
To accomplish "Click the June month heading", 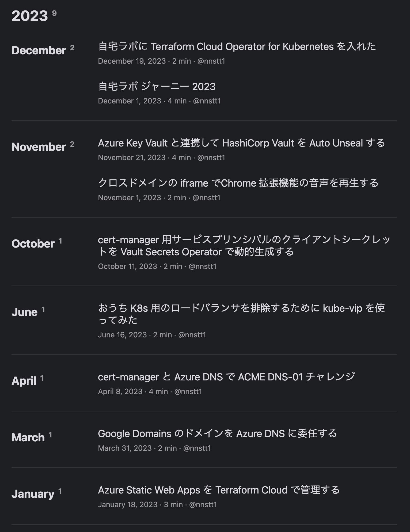I will click(25, 312).
